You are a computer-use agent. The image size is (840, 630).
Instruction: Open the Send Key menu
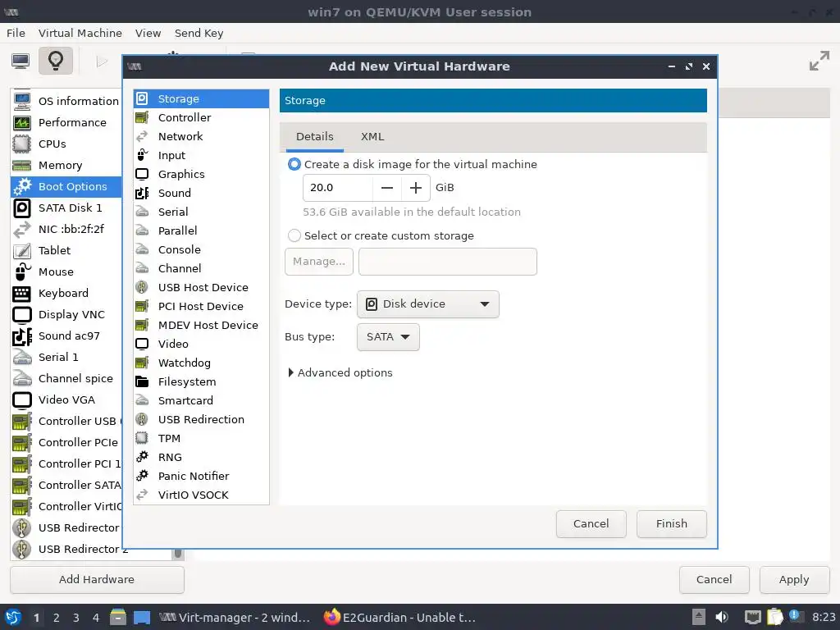[199, 33]
